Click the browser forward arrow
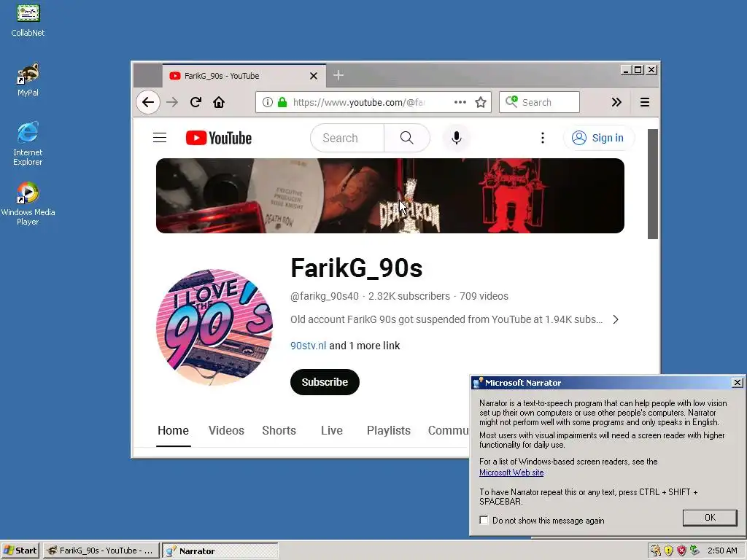 coord(172,102)
